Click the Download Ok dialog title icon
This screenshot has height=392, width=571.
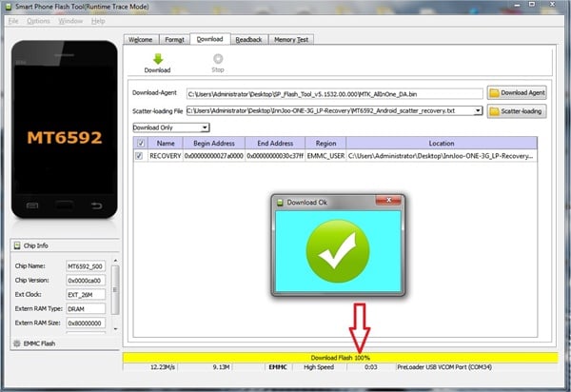[x=280, y=203]
